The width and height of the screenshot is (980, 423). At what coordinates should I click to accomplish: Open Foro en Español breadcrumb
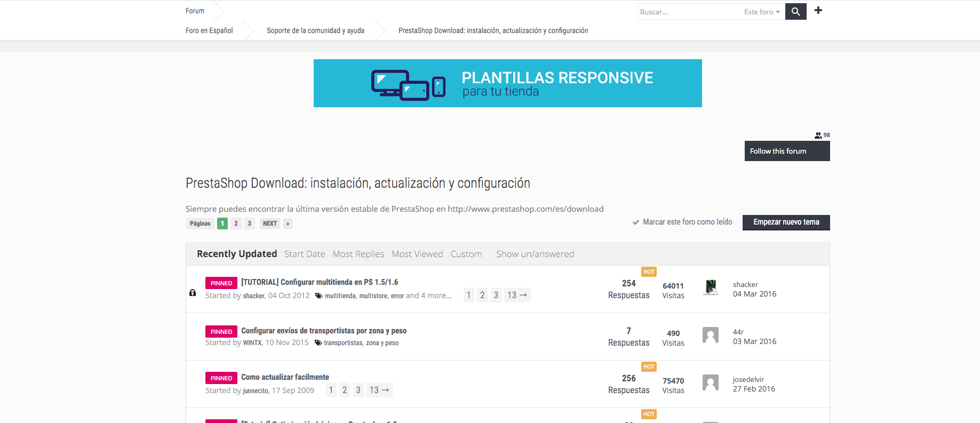[x=209, y=30]
